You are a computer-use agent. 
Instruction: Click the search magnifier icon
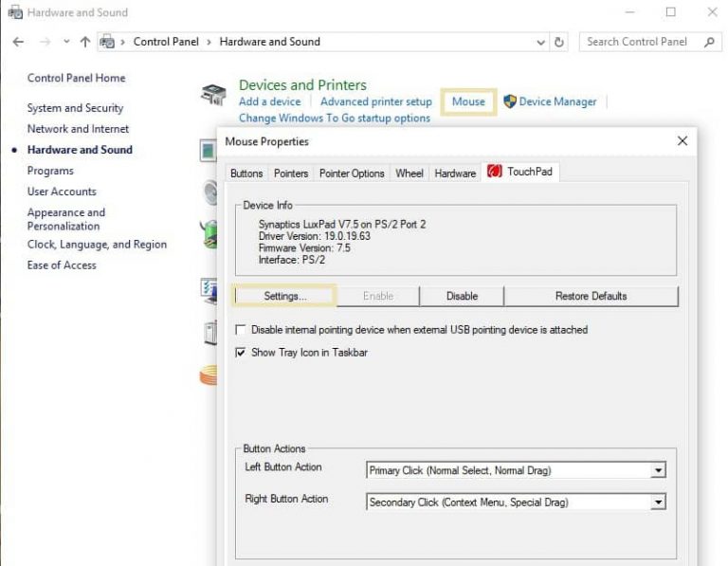(709, 43)
